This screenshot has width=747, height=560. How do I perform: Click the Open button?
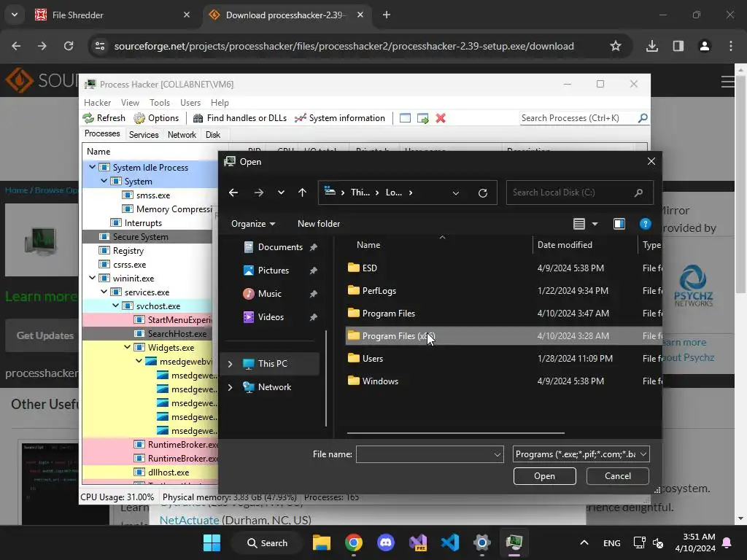pyautogui.click(x=544, y=476)
